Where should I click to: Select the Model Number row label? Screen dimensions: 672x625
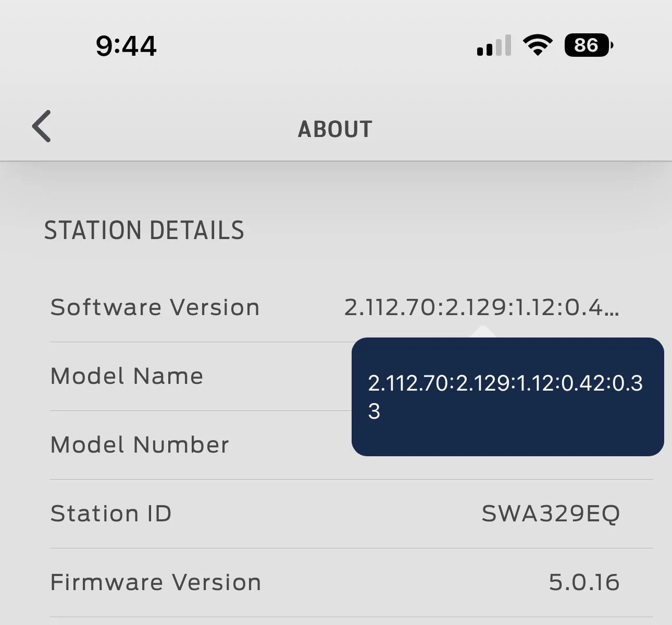pos(140,445)
